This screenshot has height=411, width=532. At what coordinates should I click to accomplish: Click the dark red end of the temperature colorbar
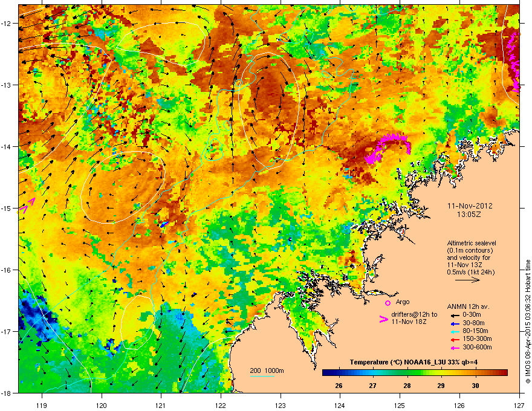[504, 373]
